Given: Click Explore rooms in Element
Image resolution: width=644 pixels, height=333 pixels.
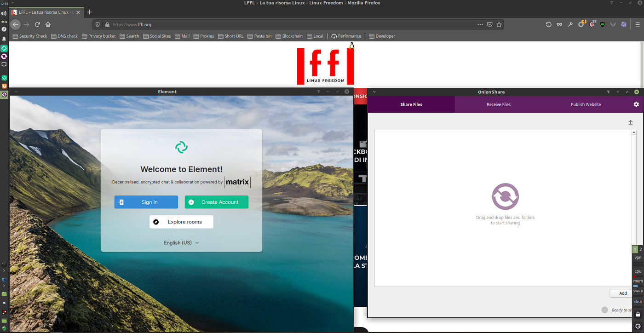Looking at the screenshot, I should coord(181,222).
